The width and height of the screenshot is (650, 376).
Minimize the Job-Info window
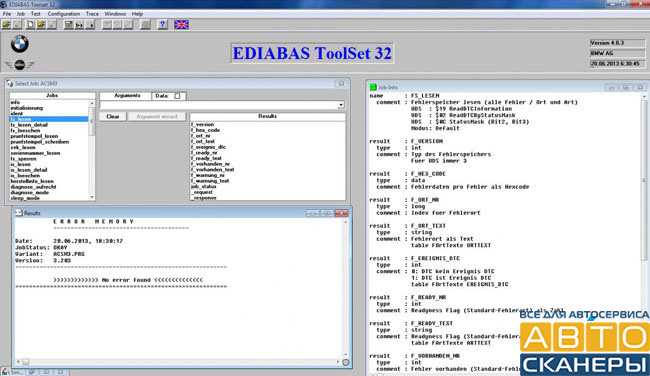click(611, 87)
